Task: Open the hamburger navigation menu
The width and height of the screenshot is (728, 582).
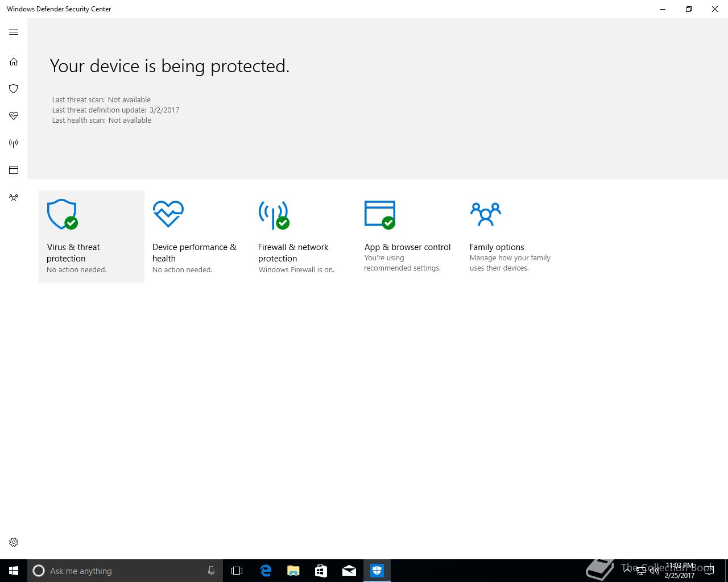Action: [x=14, y=32]
